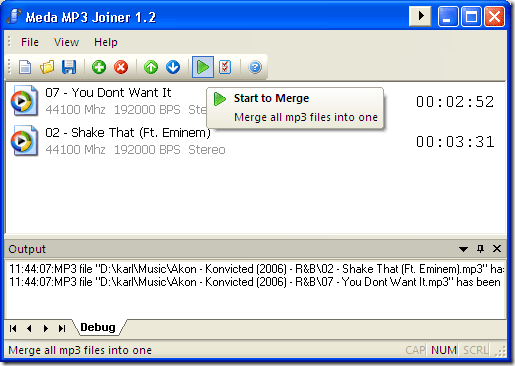This screenshot has width=515, height=366.
Task: Open the Output panel dropdown arrow
Action: [463, 249]
